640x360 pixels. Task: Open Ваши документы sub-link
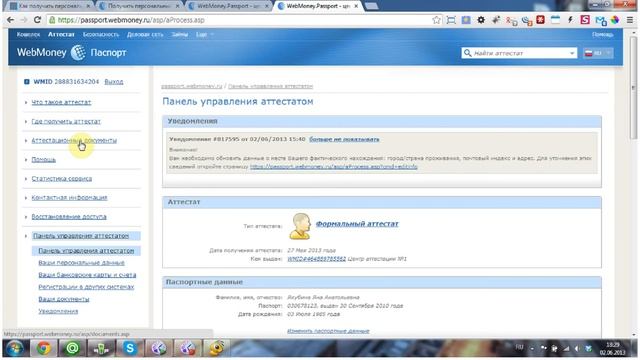point(64,299)
